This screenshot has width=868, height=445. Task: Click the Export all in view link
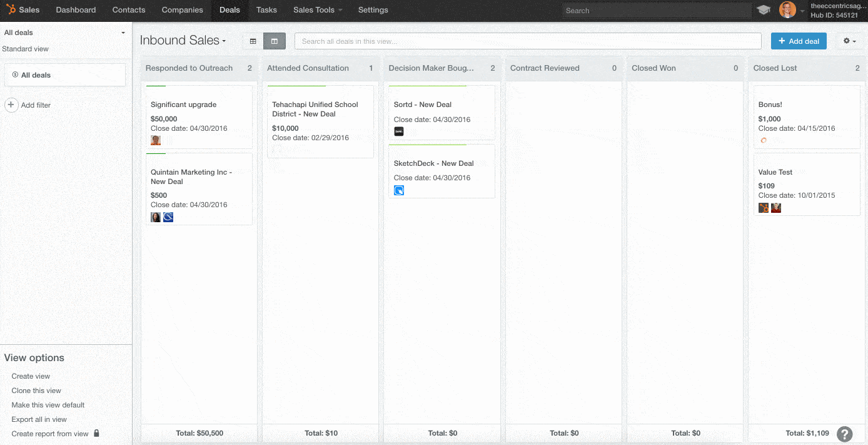[39, 419]
